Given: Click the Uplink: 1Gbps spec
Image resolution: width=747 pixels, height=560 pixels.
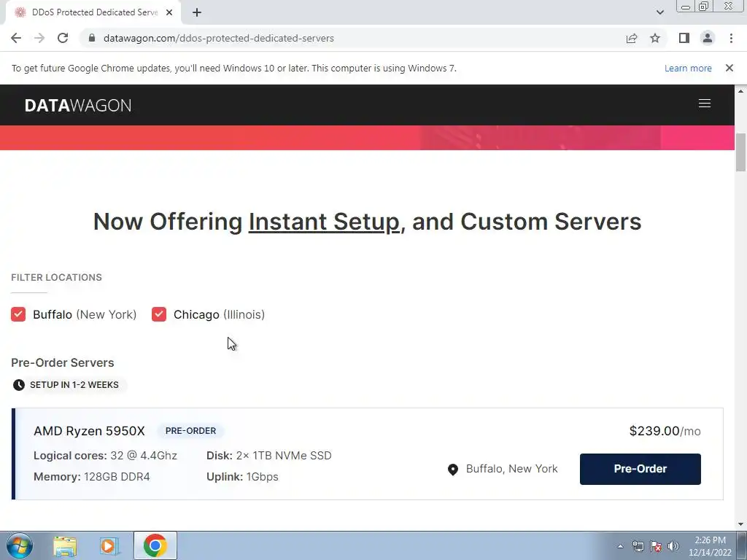Looking at the screenshot, I should point(242,477).
